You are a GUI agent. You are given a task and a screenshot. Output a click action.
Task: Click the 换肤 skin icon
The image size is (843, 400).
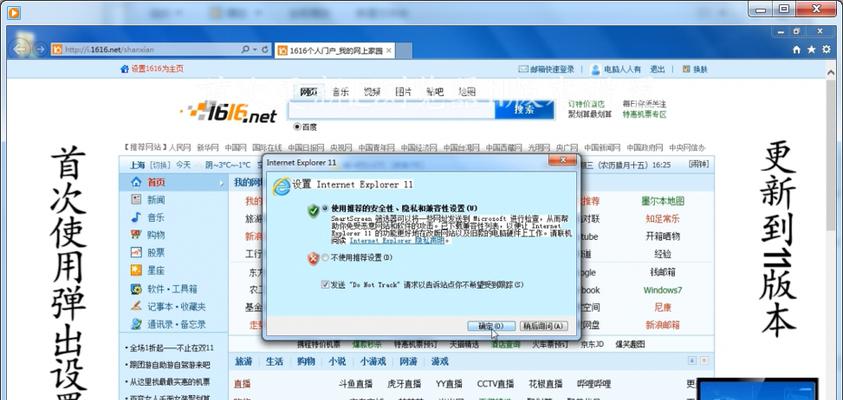pos(686,69)
